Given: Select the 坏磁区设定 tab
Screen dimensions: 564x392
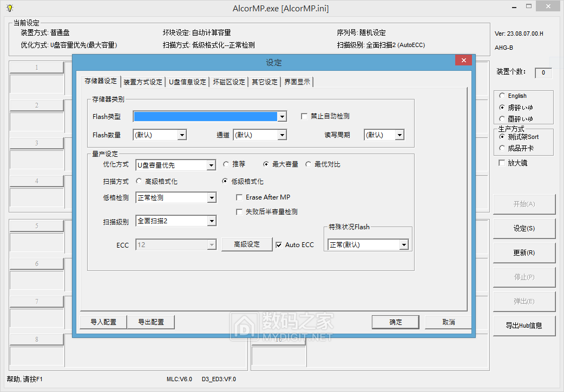Looking at the screenshot, I should 229,82.
